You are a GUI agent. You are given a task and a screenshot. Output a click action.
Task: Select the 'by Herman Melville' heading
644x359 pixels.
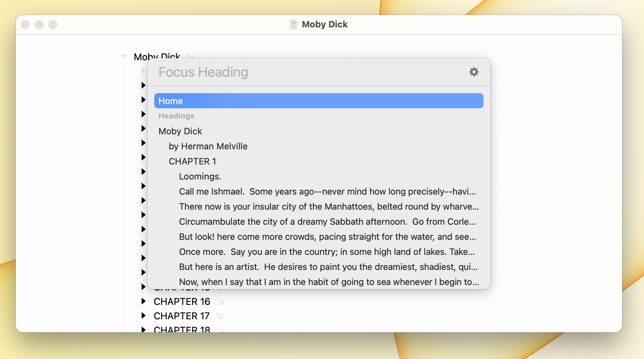tap(319, 146)
